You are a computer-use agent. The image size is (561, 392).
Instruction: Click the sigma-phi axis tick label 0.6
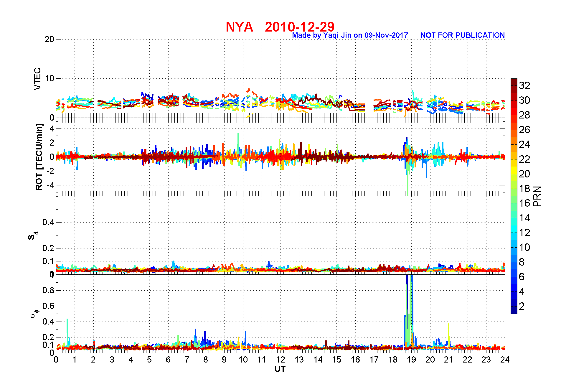tap(48, 306)
